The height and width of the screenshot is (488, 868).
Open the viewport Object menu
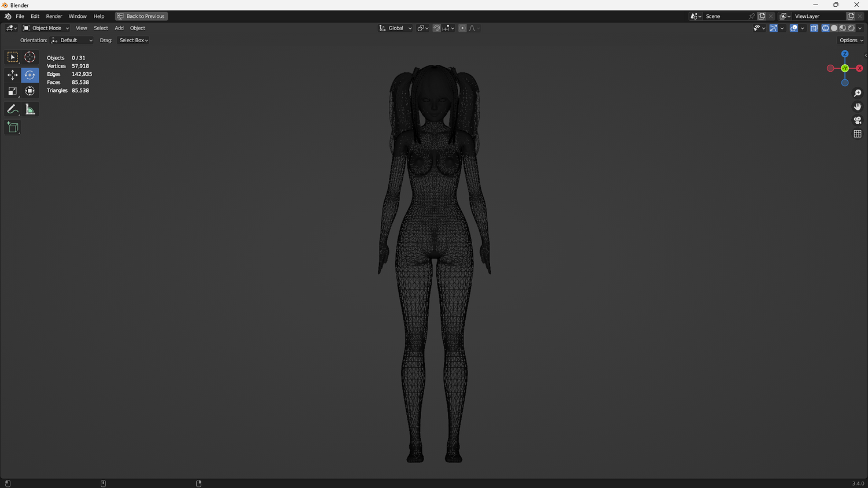pyautogui.click(x=138, y=28)
